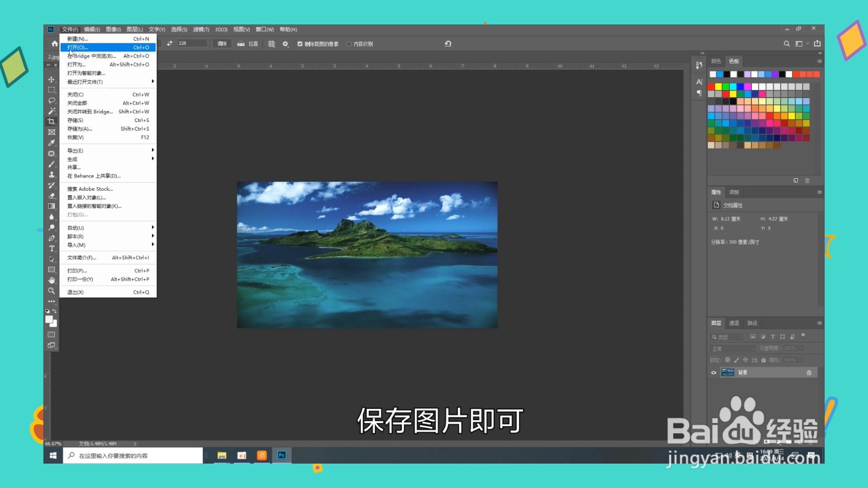Switch to the 通道 tab

(x=735, y=323)
